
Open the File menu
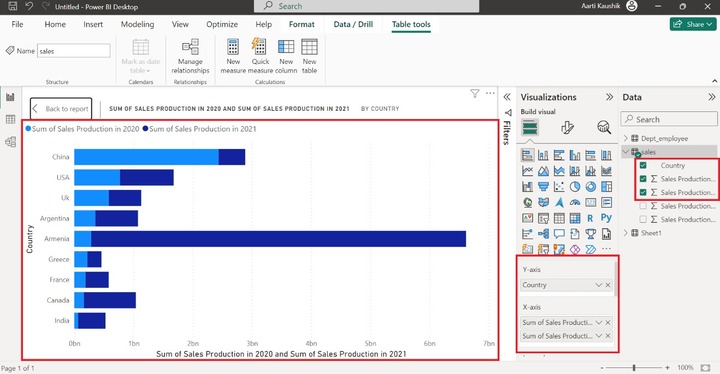point(17,24)
